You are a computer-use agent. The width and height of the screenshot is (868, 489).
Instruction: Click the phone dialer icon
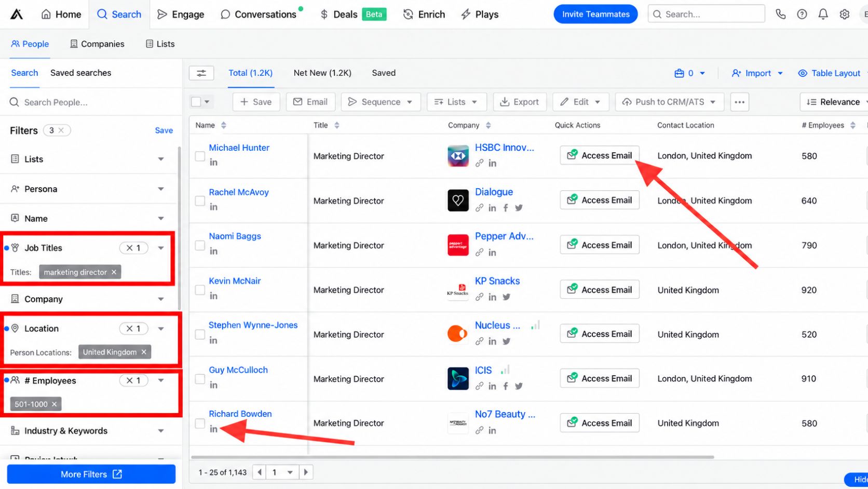780,14
